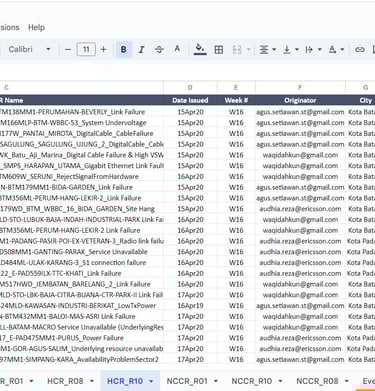375x391 pixels.
Task: Select column C header
Action: (81, 88)
